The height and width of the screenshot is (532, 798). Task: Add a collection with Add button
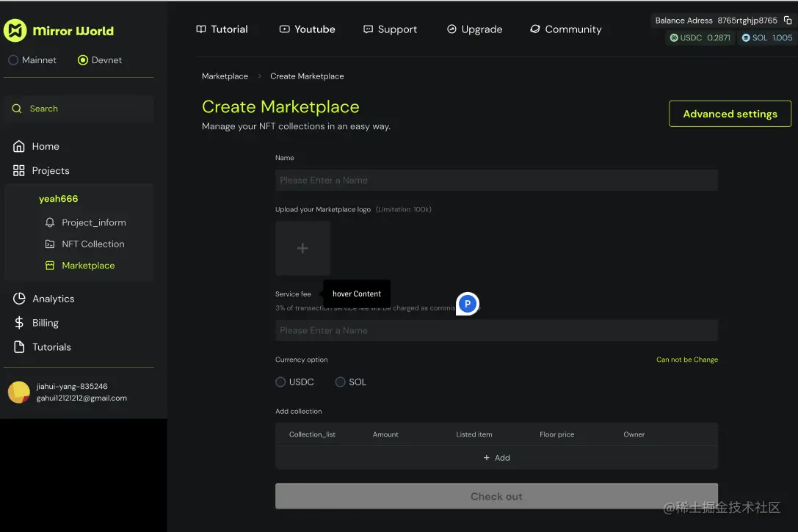coord(496,458)
